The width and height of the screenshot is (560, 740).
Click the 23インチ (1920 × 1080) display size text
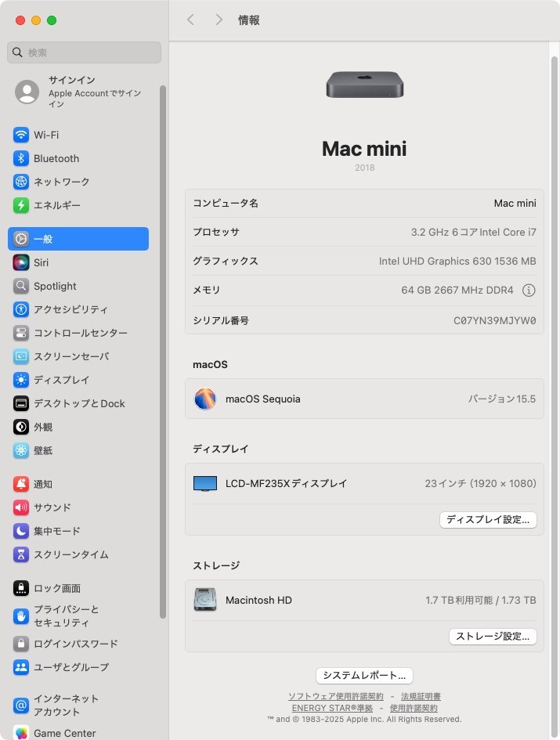[480, 484]
